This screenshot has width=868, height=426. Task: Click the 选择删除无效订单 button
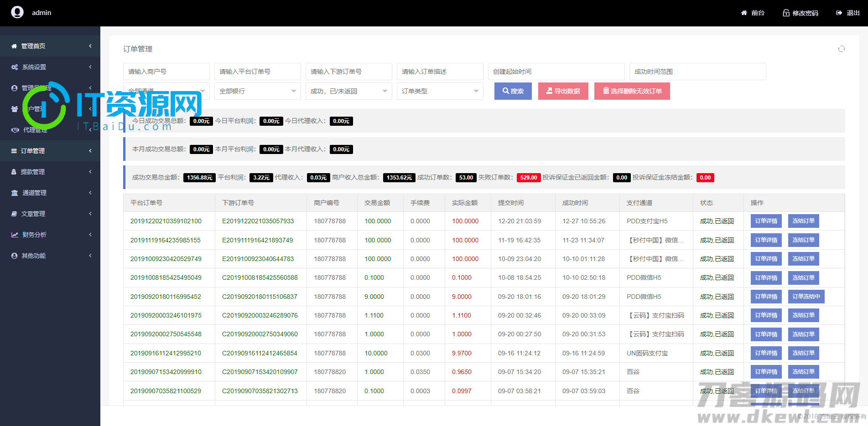632,91
